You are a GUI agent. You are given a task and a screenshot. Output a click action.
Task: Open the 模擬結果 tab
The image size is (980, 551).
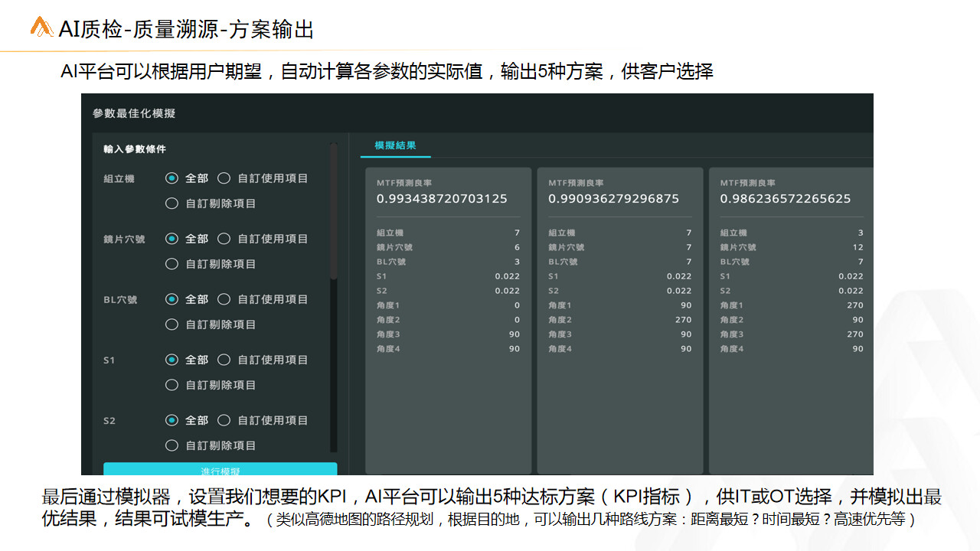coord(395,145)
